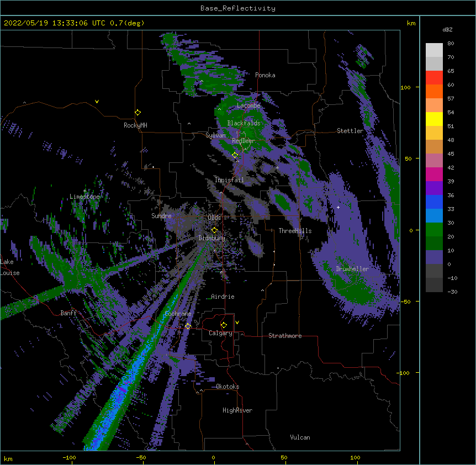Select the light green 20-30 dBZ swatch
This screenshot has height=465, width=476.
434,230
